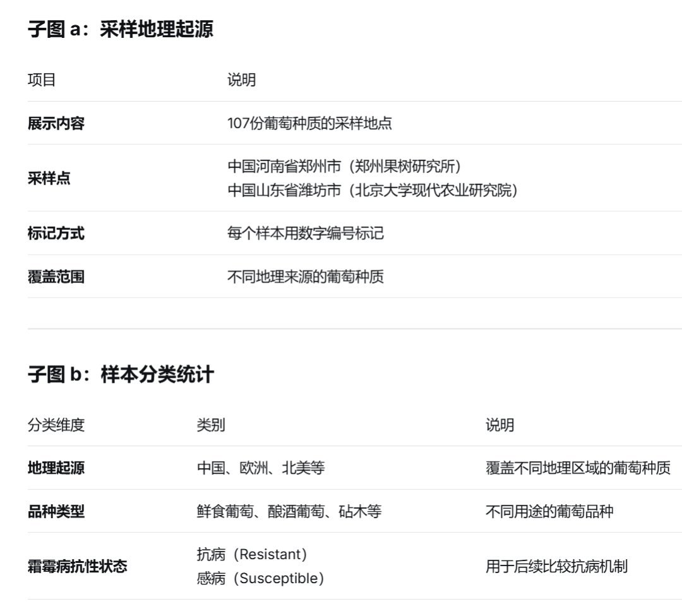Viewport: 682px width, 616px height.
Task: Click the line 感病（Susceptible）
Action: click(261, 579)
